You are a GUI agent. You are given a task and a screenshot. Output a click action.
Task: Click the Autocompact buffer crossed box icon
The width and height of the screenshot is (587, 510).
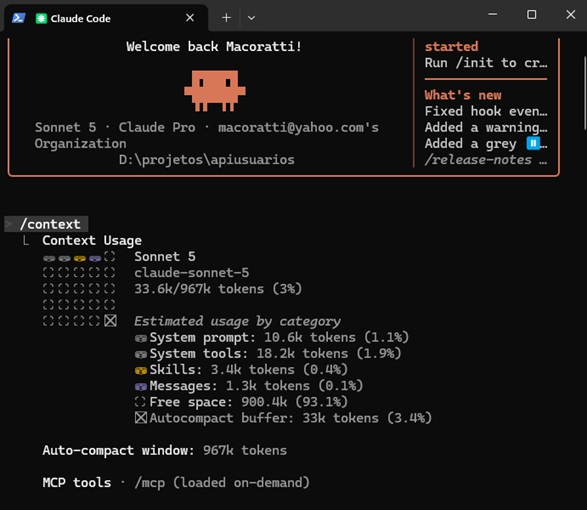(141, 418)
